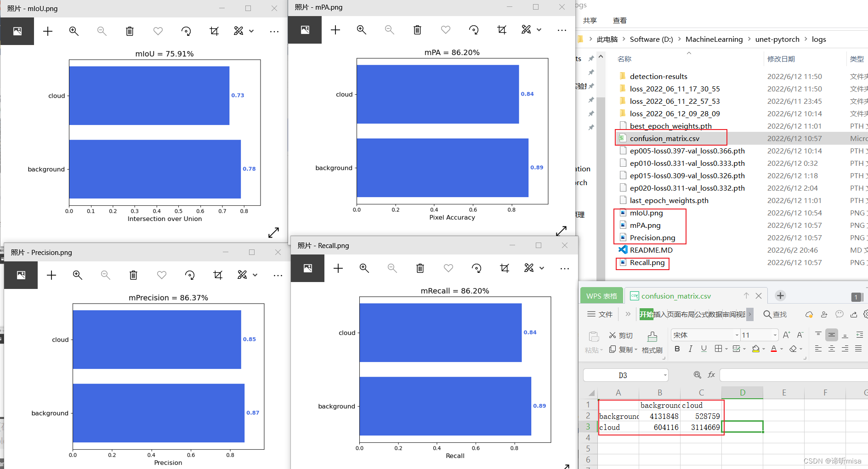This screenshot has height=469, width=868.
Task: Zoom in on the mIoU.png photo
Action: click(x=74, y=31)
